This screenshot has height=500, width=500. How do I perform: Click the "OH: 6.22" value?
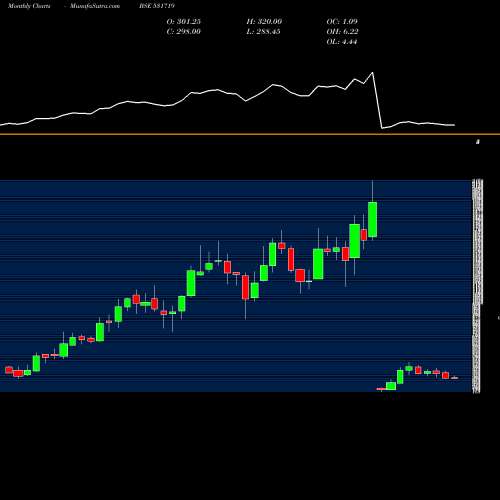pos(342,32)
